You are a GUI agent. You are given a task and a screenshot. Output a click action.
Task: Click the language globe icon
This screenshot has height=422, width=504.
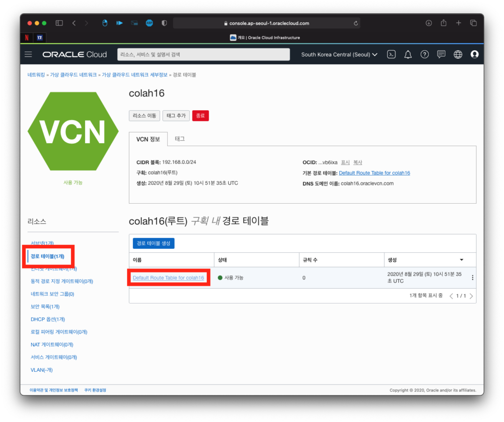click(458, 55)
